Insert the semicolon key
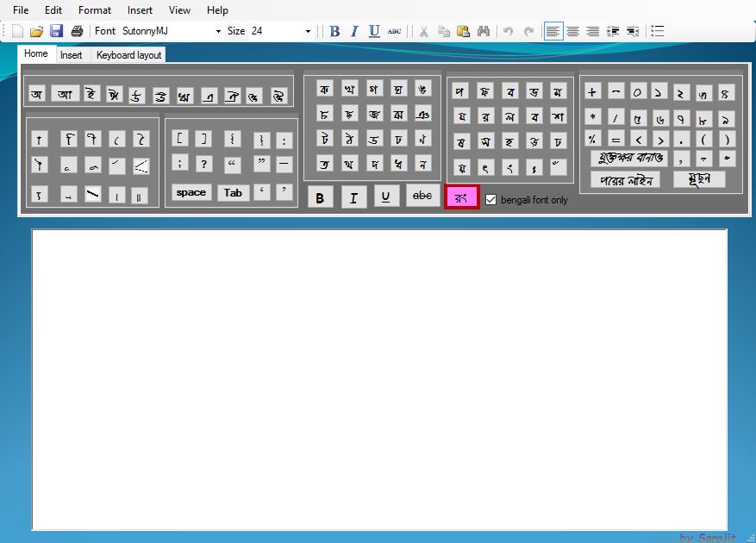The width and height of the screenshot is (756, 543). click(180, 163)
